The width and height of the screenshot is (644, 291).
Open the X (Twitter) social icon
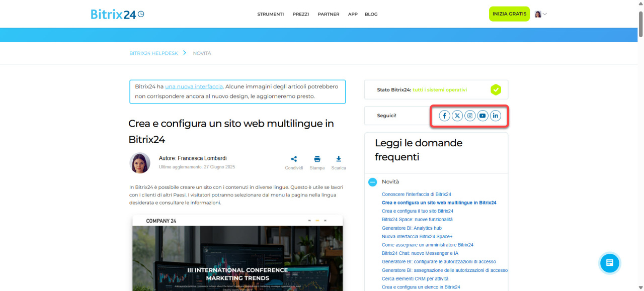[457, 116]
